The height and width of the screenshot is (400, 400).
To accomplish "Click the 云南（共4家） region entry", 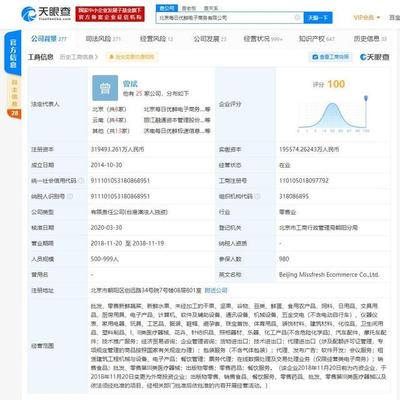I will pyautogui.click(x=109, y=120).
